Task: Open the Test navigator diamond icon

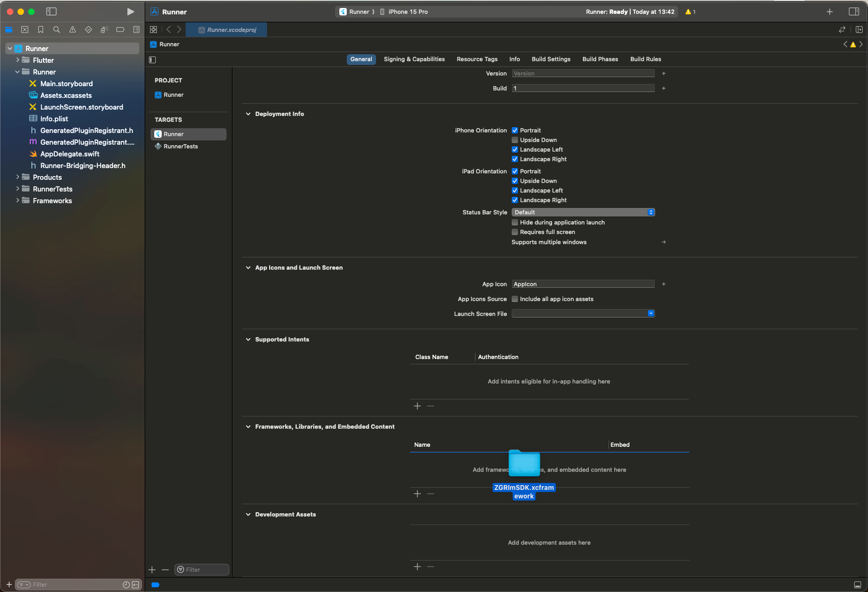Action: click(88, 30)
